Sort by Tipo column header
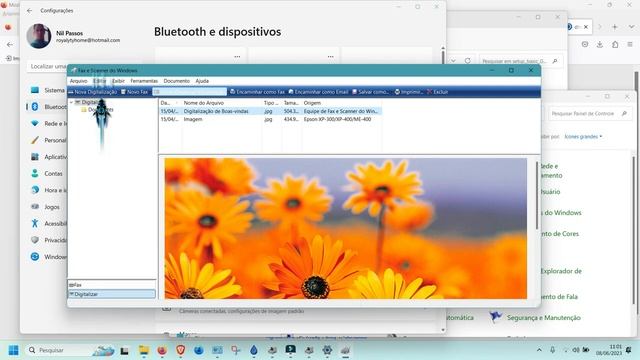Viewport: 640px width, 360px height. click(x=271, y=103)
